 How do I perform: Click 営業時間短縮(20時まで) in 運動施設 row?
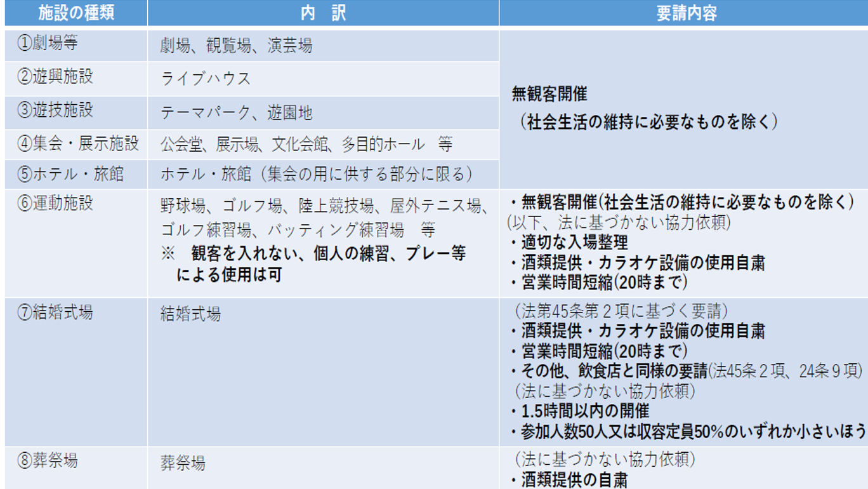tap(598, 283)
